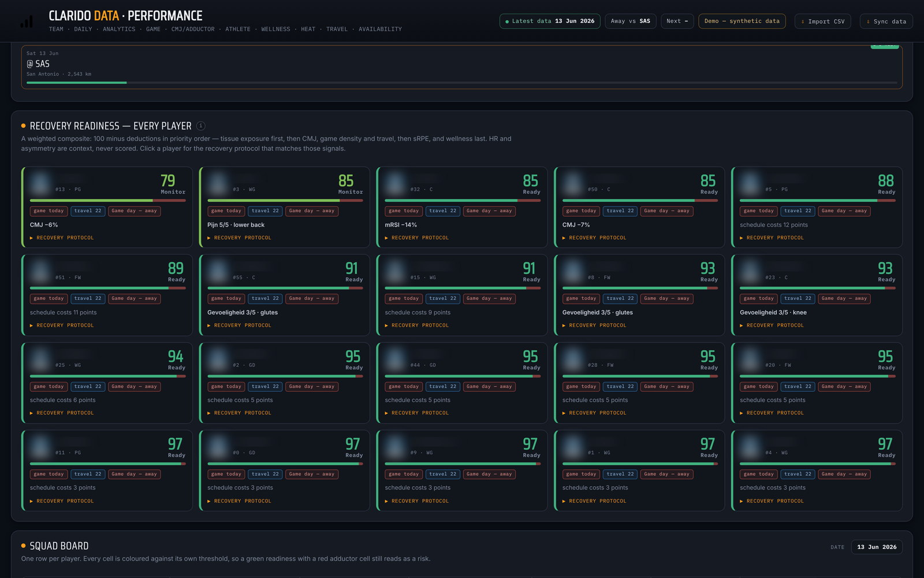
Task: Expand Recovery Protocol for player #55 C
Action: 239,325
